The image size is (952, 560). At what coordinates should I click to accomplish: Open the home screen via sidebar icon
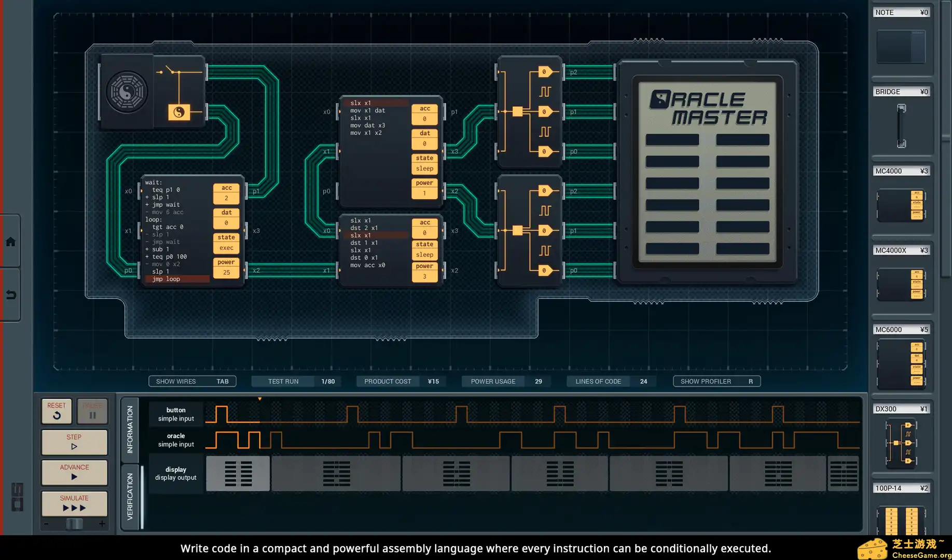[11, 241]
